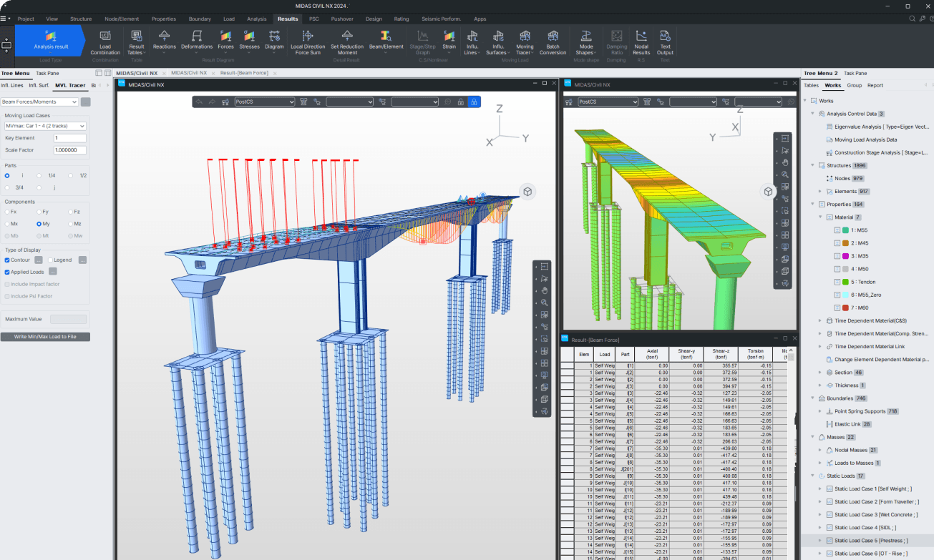Click the Analysis result load type button

pos(50,40)
